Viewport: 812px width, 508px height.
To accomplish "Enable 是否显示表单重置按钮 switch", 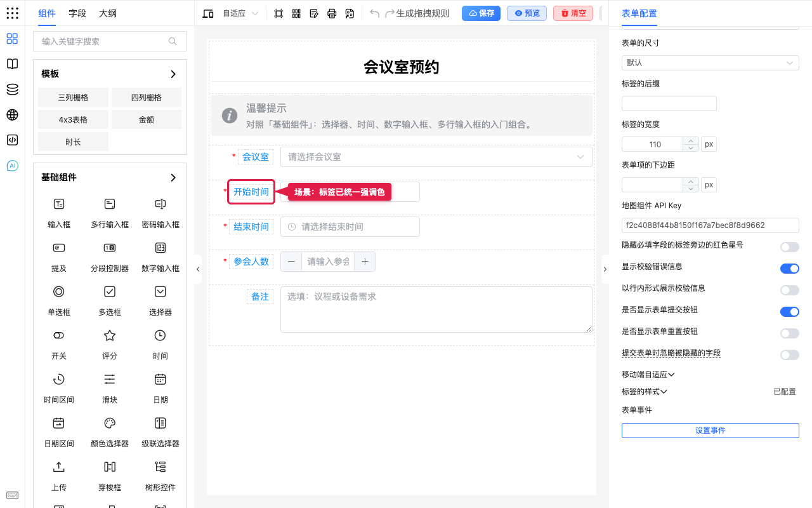I will [x=790, y=333].
